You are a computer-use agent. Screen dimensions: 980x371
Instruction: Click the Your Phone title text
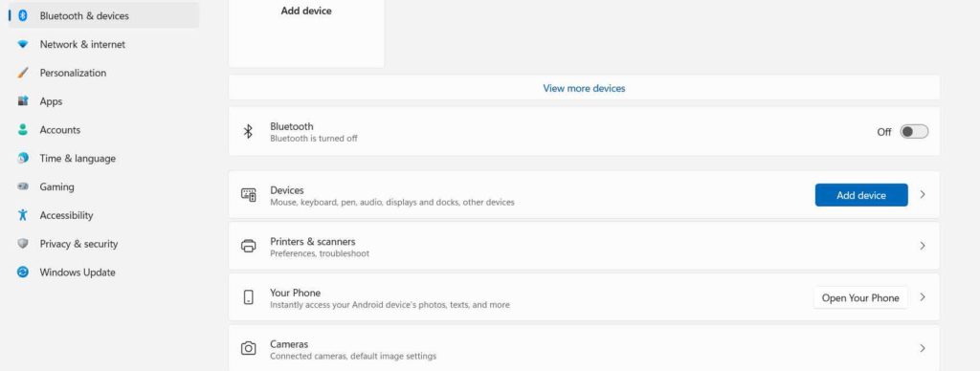click(x=295, y=293)
